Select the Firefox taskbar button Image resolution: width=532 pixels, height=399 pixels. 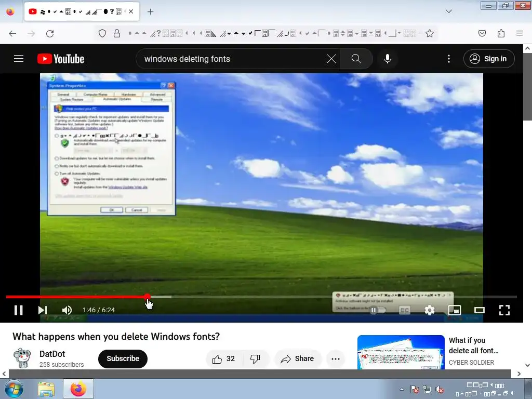(78, 389)
